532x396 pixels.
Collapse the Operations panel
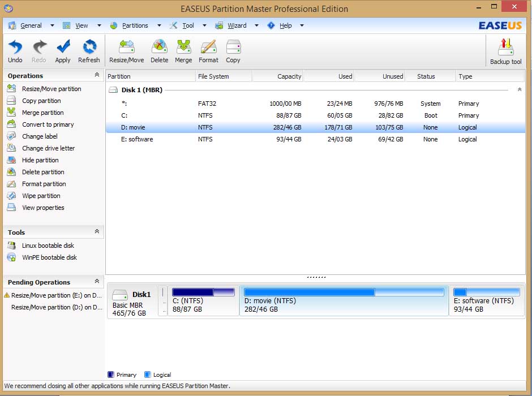97,75
